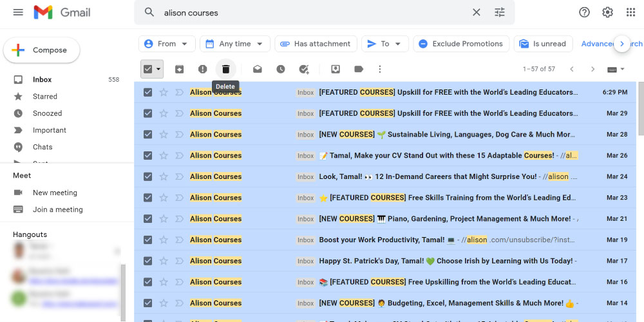Open the Settings gear icon
The width and height of the screenshot is (644, 322).
(607, 12)
